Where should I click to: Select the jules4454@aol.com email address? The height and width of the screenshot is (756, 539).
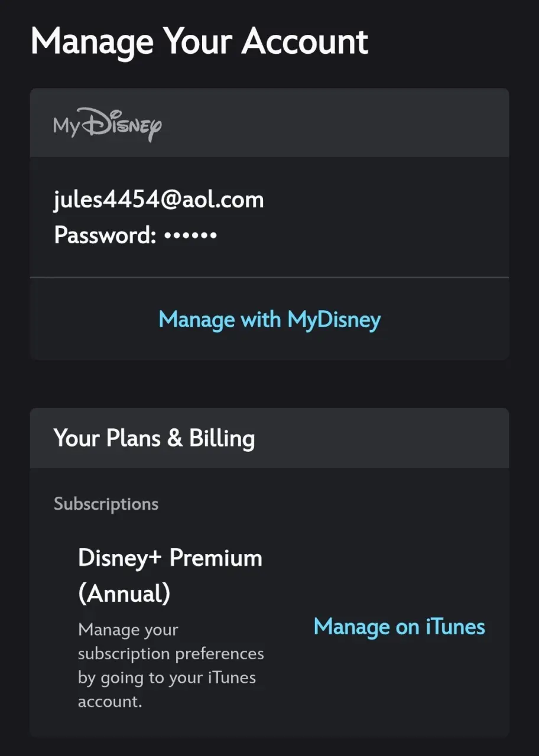[x=159, y=200]
